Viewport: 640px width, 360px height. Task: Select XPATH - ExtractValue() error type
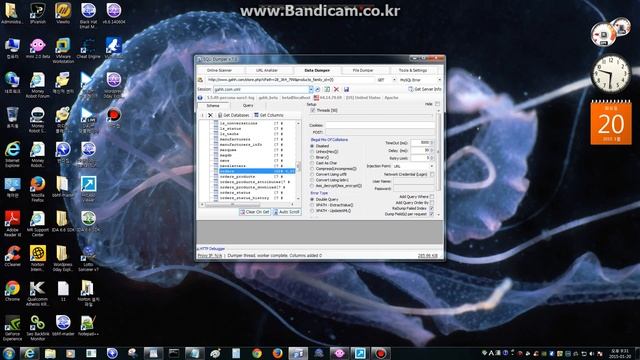312,205
